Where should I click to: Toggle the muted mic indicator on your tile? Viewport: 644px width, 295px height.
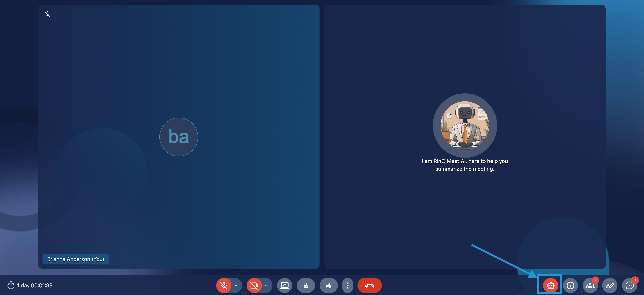point(47,14)
